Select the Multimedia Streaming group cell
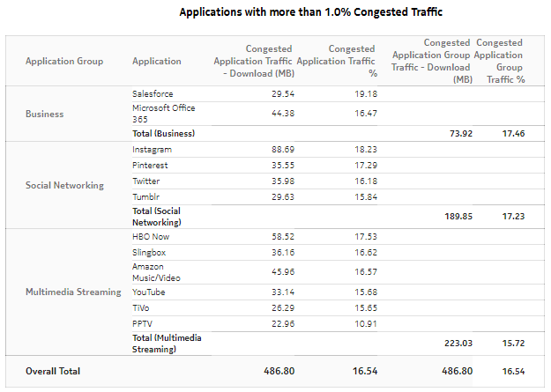This screenshot has height=392, width=551. [x=72, y=292]
